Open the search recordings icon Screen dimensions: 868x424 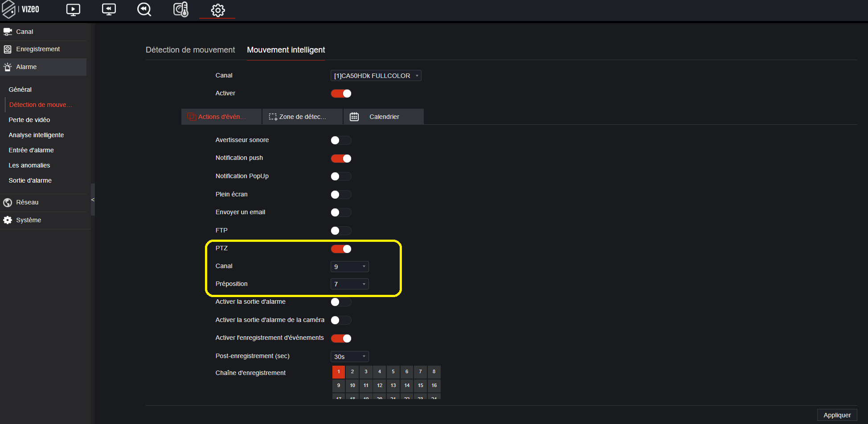click(144, 10)
